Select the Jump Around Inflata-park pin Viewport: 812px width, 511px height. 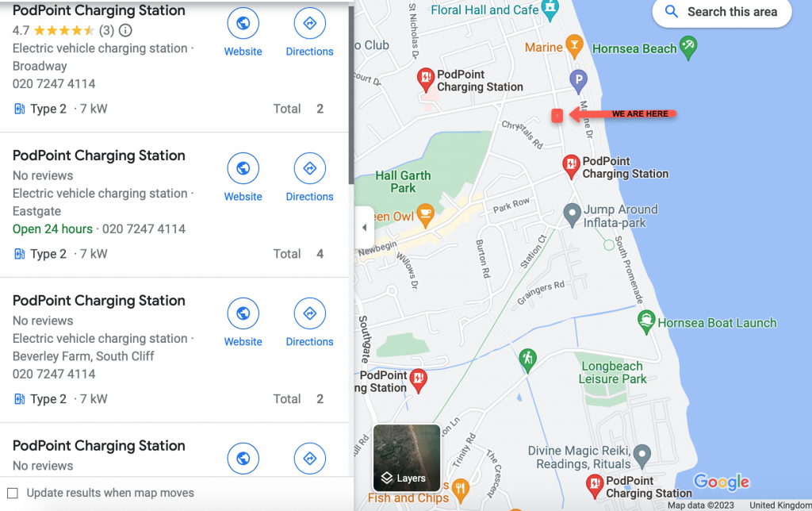pos(572,215)
